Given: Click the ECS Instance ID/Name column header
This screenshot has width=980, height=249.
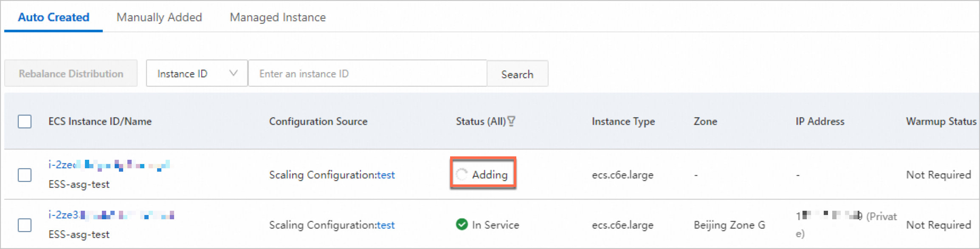Looking at the screenshot, I should [100, 122].
